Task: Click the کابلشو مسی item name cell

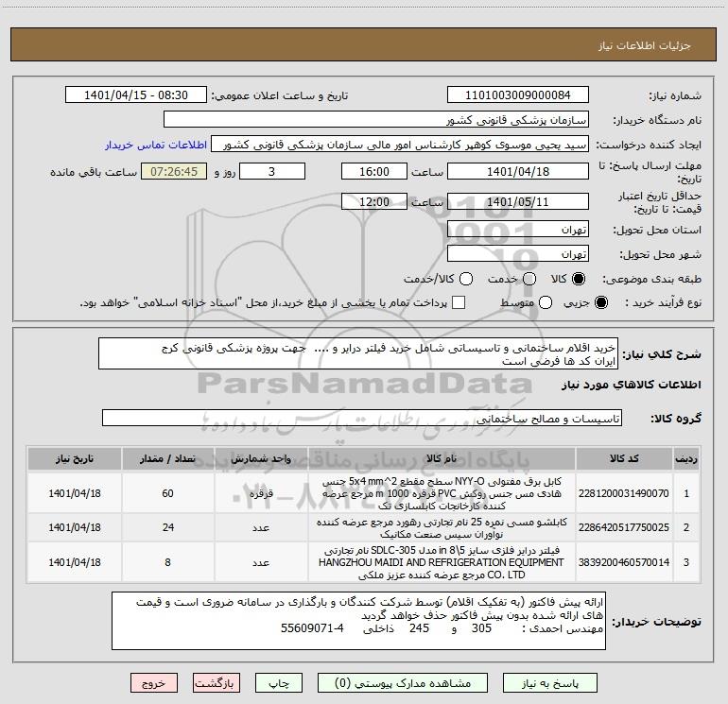Action: pyautogui.click(x=442, y=527)
